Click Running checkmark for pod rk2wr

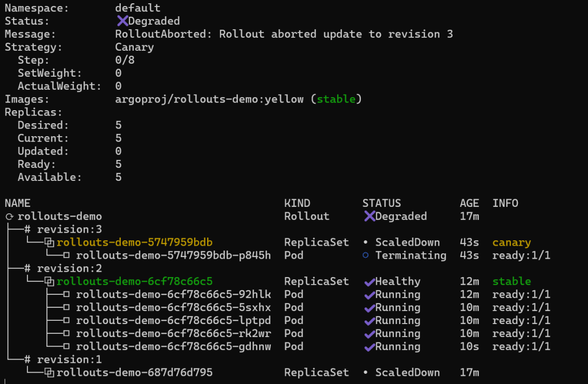coord(369,333)
